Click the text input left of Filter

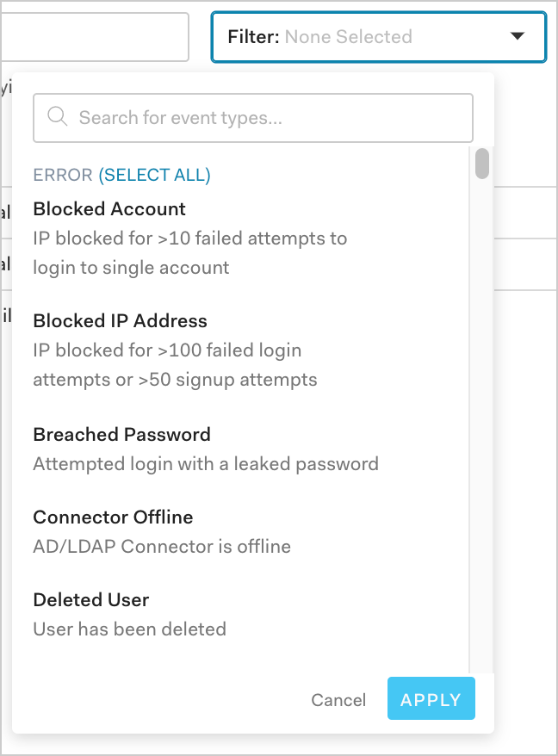(95, 37)
